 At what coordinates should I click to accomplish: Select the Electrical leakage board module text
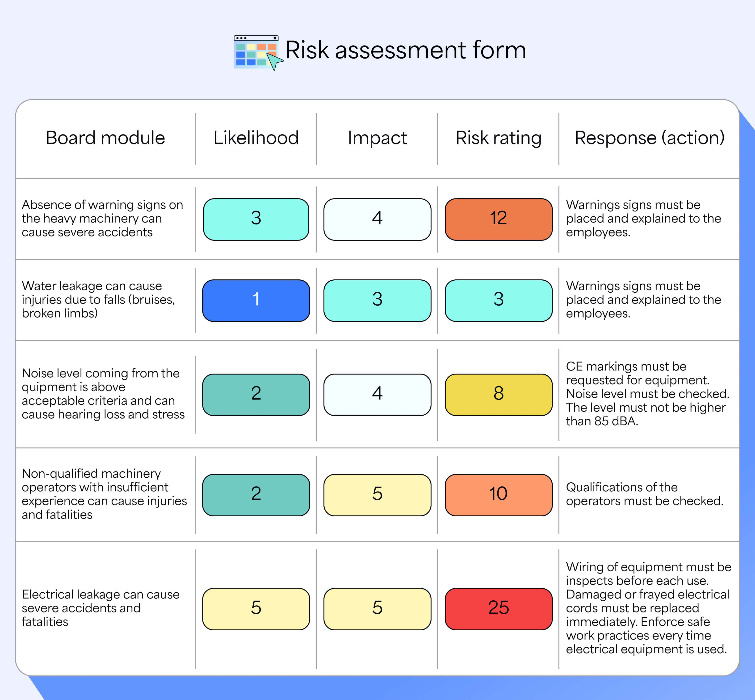101,608
